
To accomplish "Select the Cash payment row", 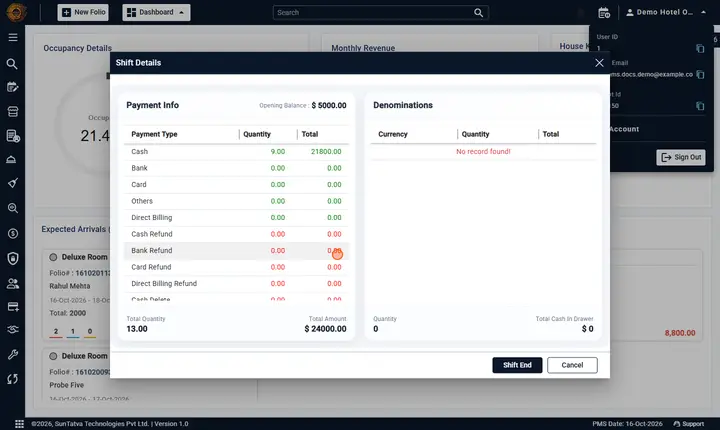I will pos(236,152).
